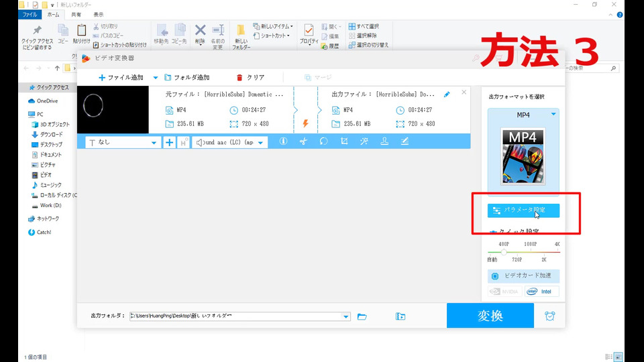The image size is (644, 362).
Task: Click the file info icon in edit toolbar
Action: (283, 141)
